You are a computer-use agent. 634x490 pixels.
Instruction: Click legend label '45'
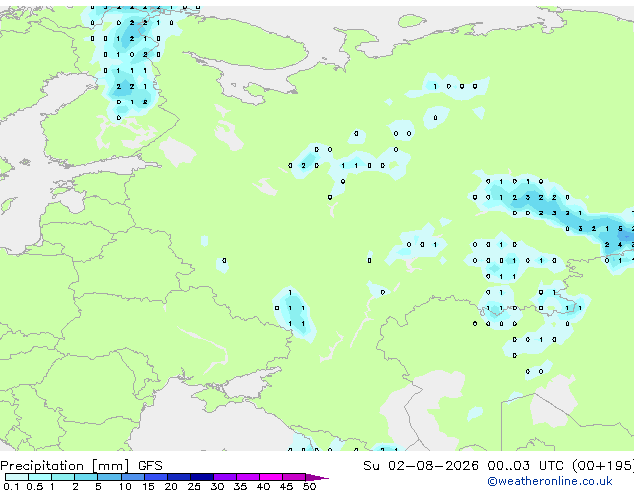[x=286, y=486]
